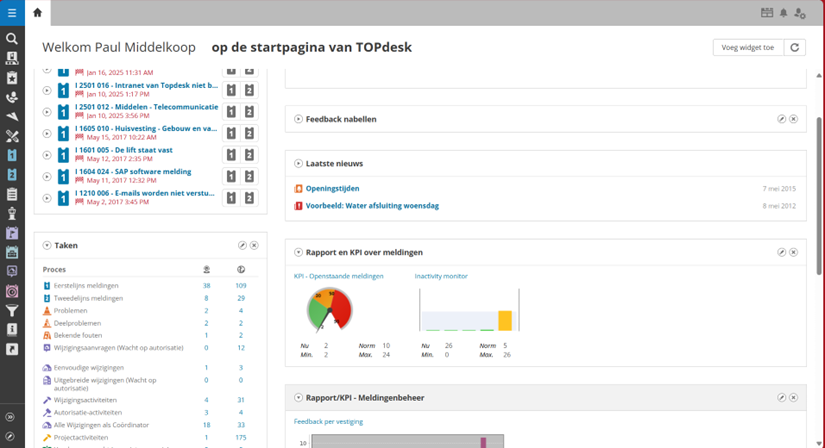Open the user settings icon at top right
The image size is (825, 448).
click(x=800, y=13)
